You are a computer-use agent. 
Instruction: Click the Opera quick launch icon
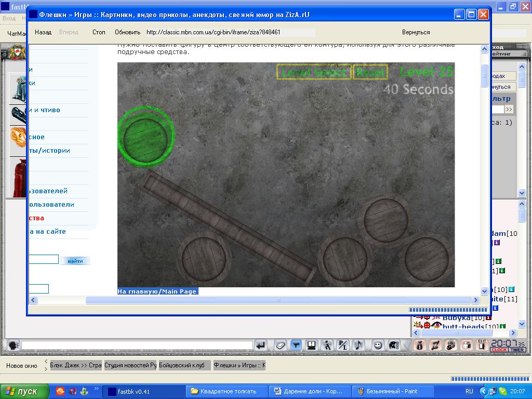pos(73,391)
